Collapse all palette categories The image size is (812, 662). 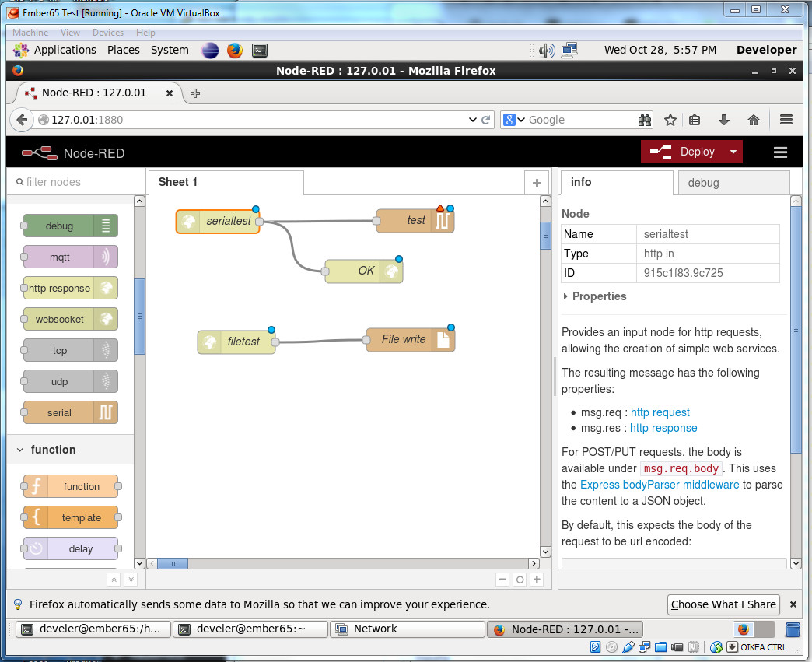pos(114,580)
